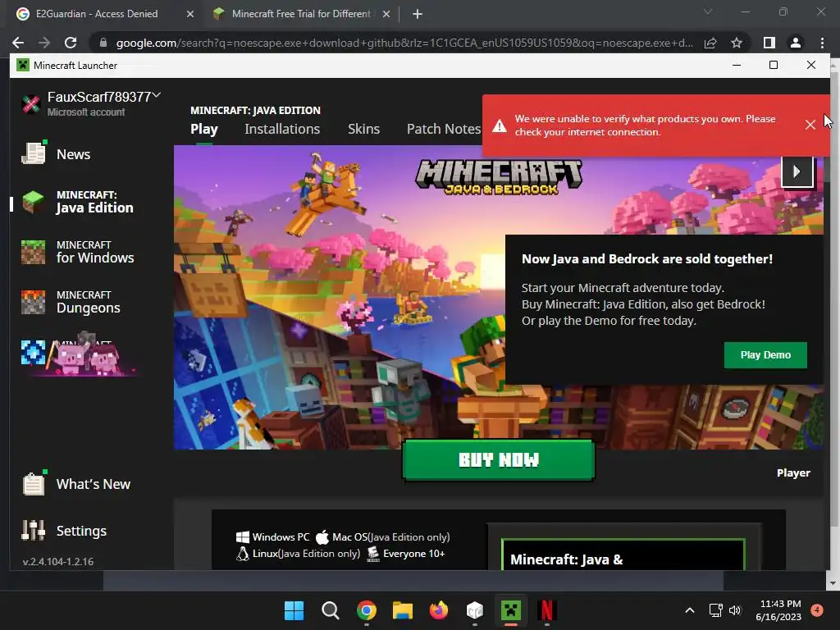Click the Chrome address bar URL

(404, 43)
